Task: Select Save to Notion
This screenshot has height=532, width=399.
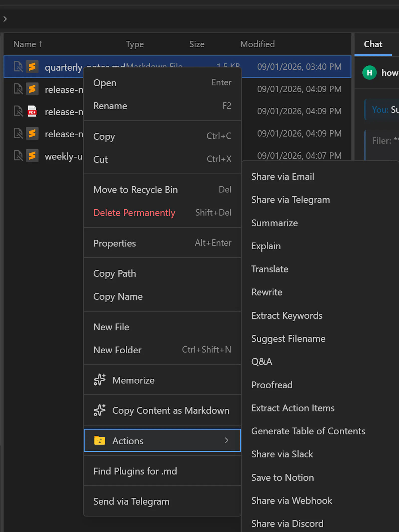Action: (320, 477)
